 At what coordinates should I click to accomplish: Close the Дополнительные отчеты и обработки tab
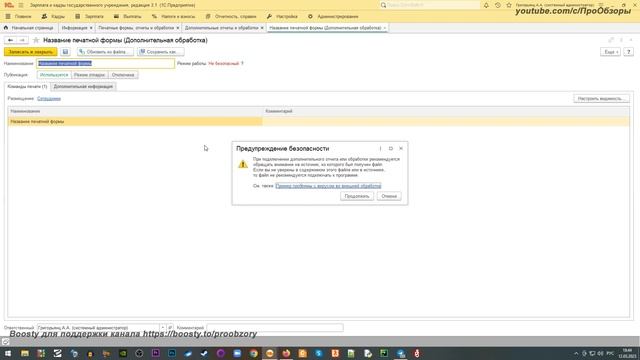click(x=262, y=28)
